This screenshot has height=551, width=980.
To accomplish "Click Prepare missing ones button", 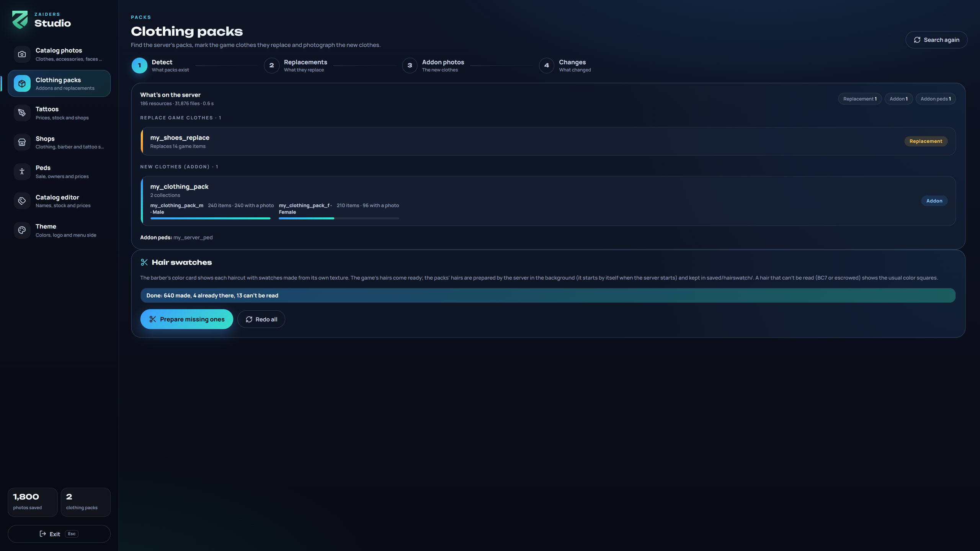I will [x=186, y=319].
